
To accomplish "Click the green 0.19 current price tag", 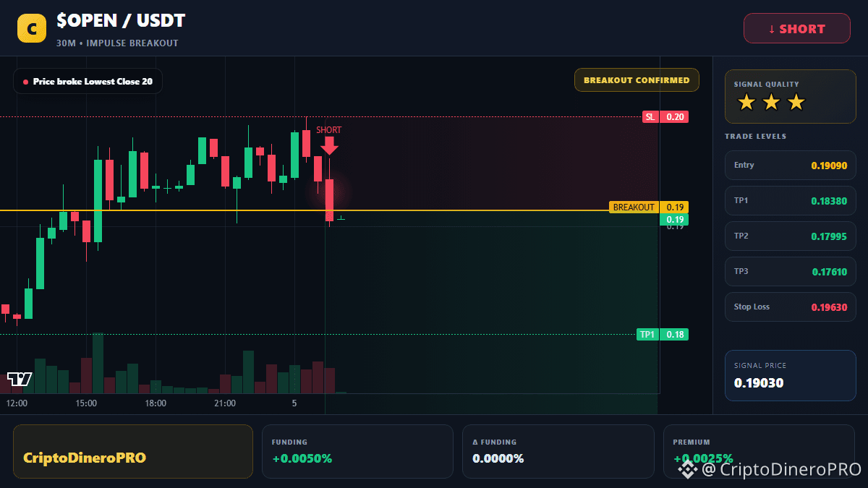I will coord(674,220).
